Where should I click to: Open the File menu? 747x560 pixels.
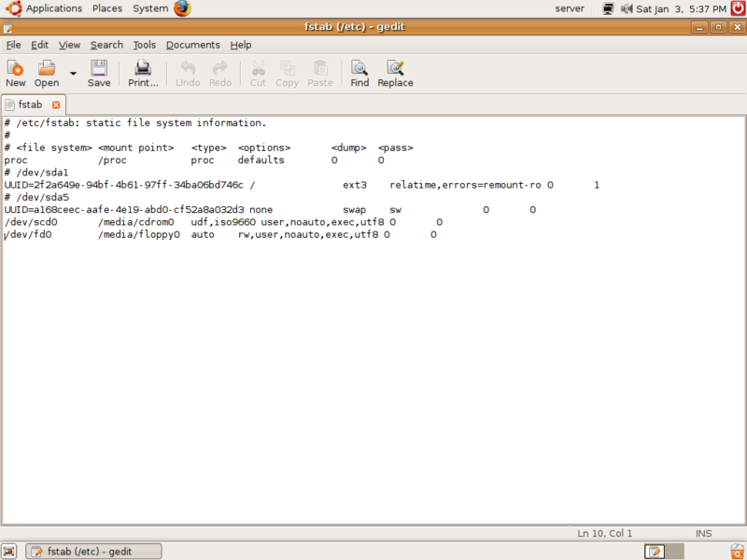pyautogui.click(x=13, y=45)
